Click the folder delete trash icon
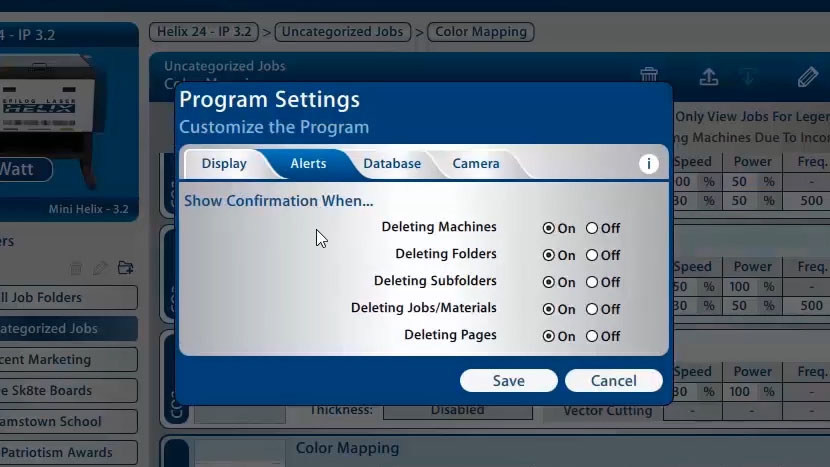830x467 pixels. point(76,268)
